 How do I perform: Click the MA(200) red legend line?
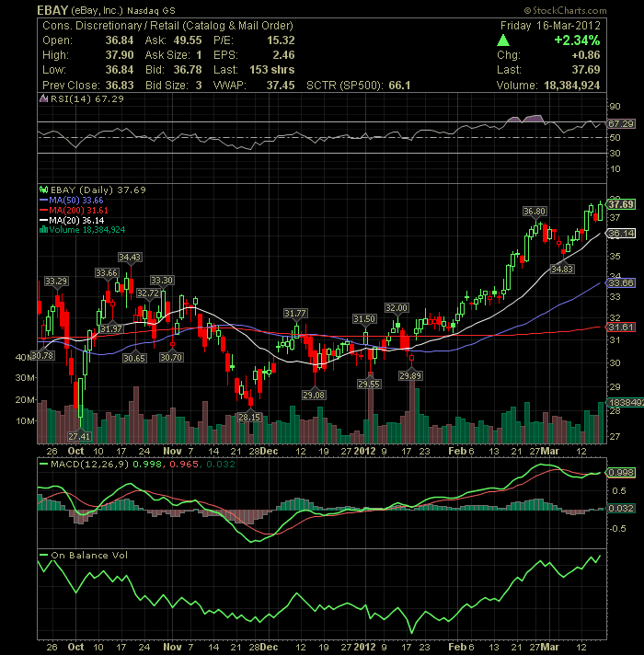43,210
